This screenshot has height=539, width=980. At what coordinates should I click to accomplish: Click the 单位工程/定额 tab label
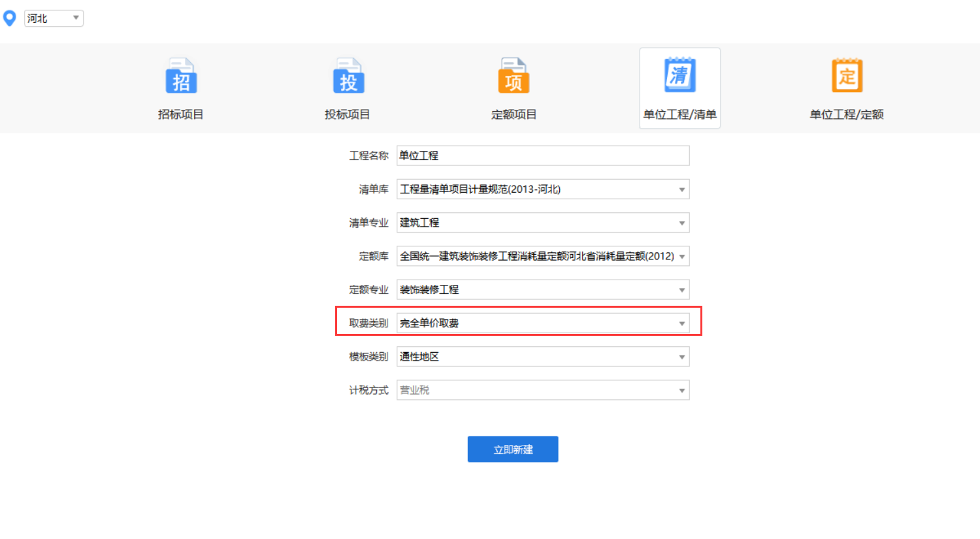click(x=847, y=114)
